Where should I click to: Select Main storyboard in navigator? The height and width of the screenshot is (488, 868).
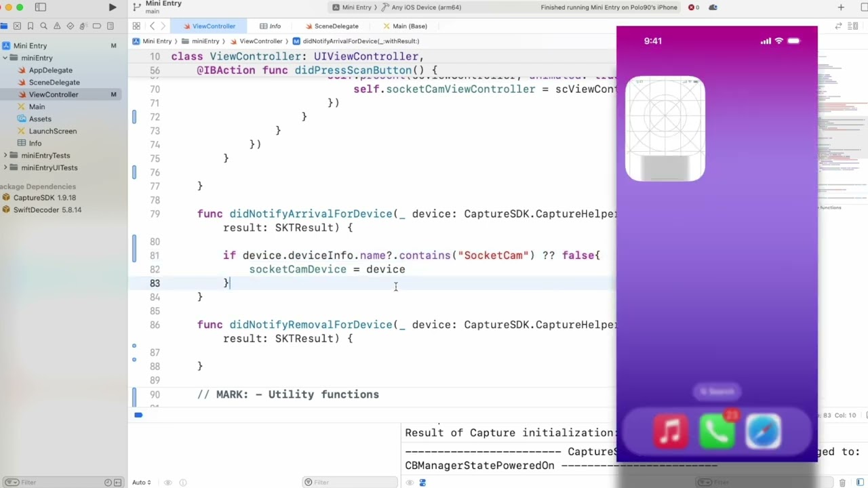point(37,107)
